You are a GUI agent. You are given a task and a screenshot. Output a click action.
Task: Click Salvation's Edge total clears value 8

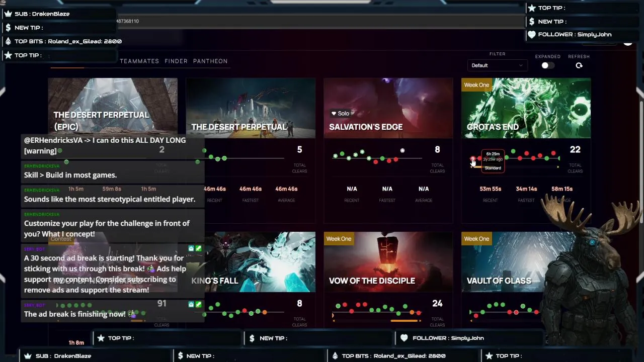click(x=437, y=149)
